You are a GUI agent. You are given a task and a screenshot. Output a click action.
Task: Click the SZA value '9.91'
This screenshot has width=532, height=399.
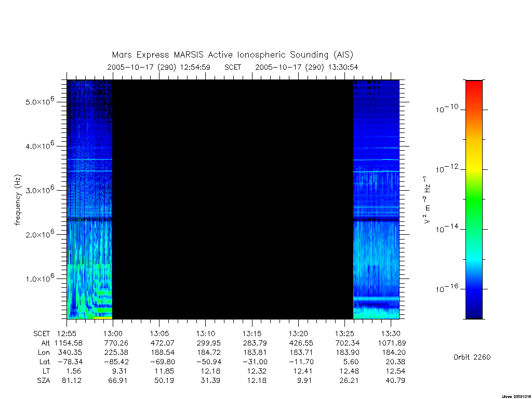click(304, 381)
